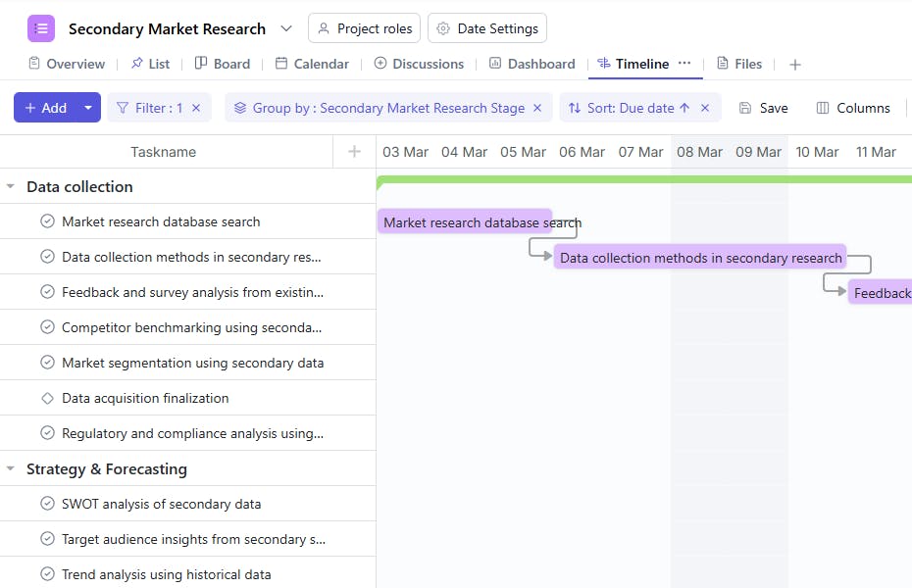Remove the Filter with its X icon
Viewport: 912px width, 588px height.
196,108
